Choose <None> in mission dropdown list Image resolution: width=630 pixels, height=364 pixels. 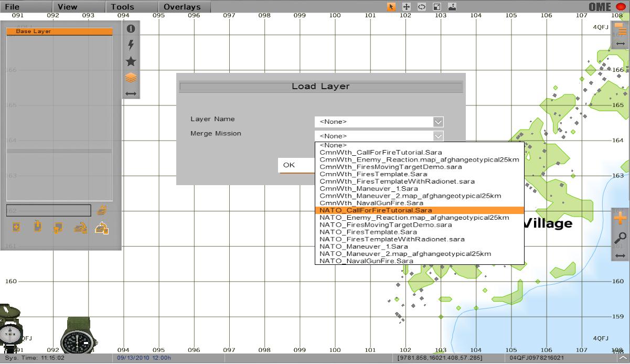tap(420, 145)
